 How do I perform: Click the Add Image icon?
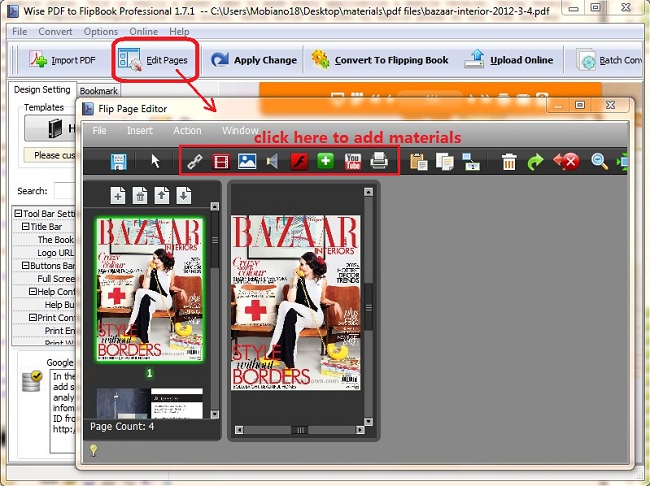point(247,161)
